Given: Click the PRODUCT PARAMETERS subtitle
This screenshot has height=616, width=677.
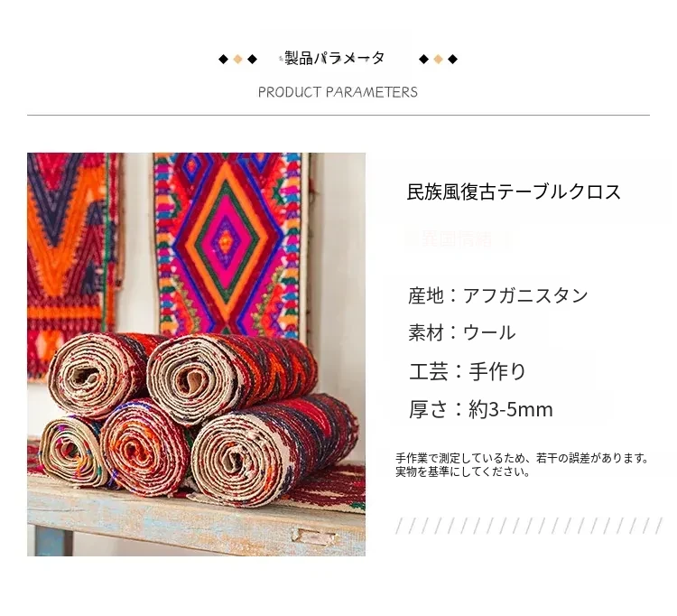Looking at the screenshot, I should (x=338, y=92).
